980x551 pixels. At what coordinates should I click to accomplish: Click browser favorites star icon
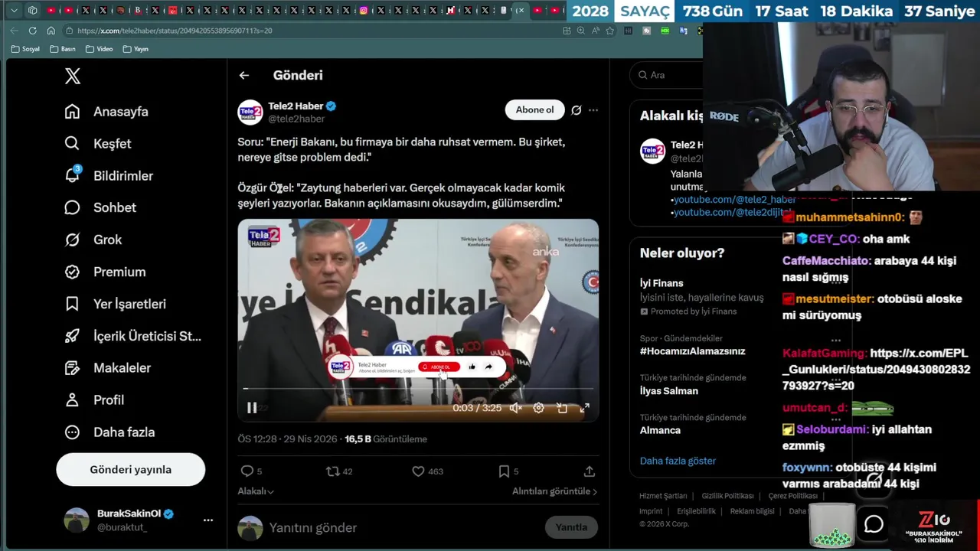click(609, 31)
